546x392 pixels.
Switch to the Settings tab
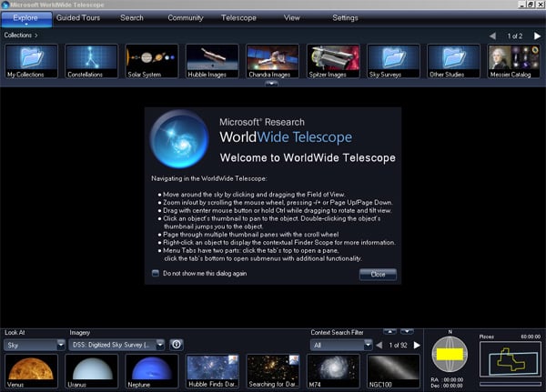point(345,18)
